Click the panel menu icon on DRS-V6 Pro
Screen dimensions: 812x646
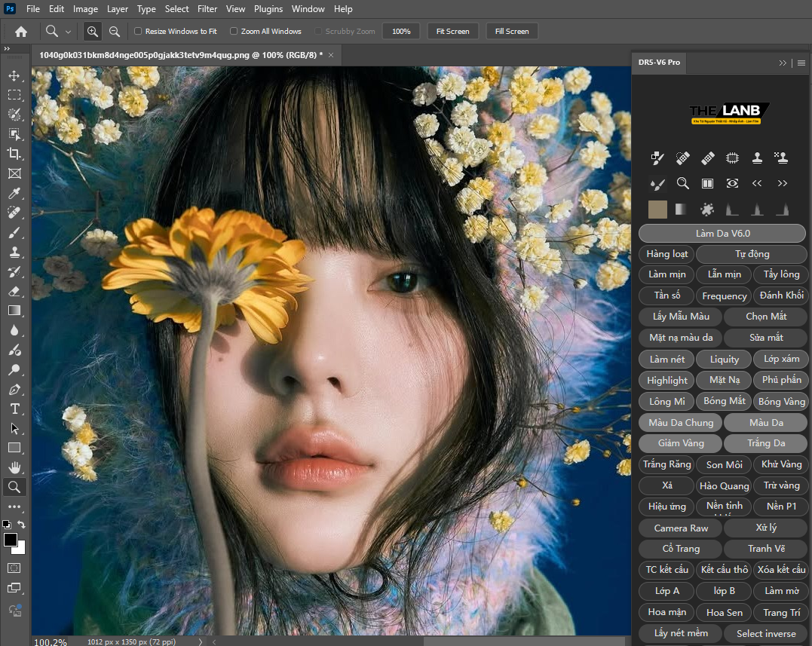[x=801, y=63]
